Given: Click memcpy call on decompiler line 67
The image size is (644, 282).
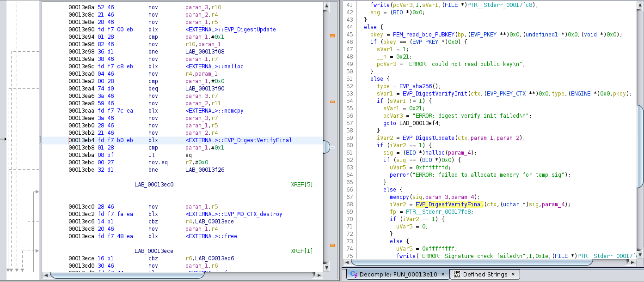Looking at the screenshot, I should click(399, 197).
